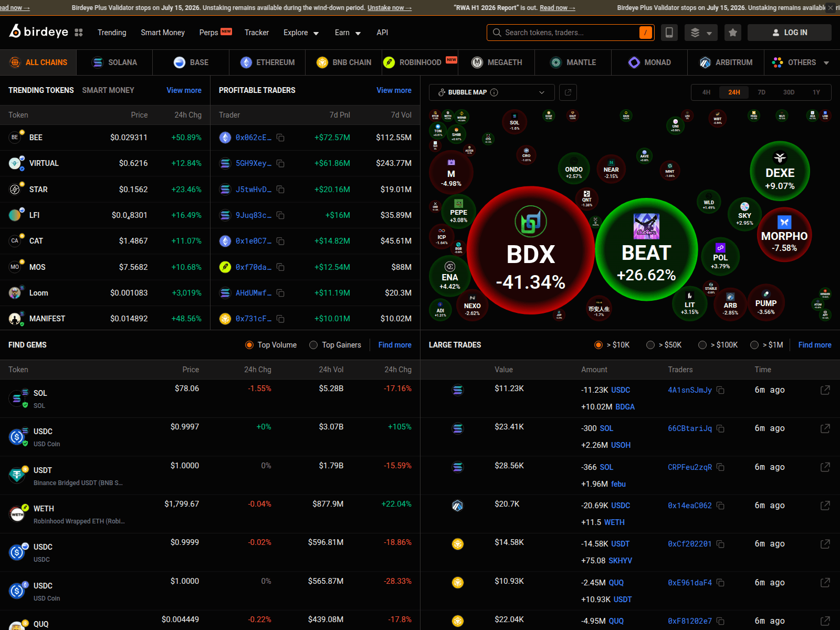Switch bubble map to 4H timeframe
The height and width of the screenshot is (630, 840).
706,92
